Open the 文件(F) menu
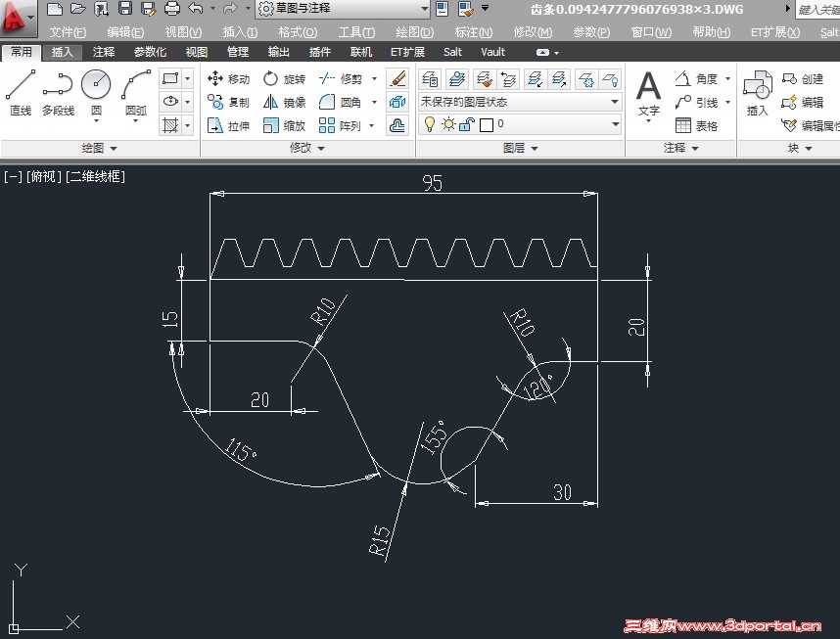The width and height of the screenshot is (840, 639). (x=68, y=32)
